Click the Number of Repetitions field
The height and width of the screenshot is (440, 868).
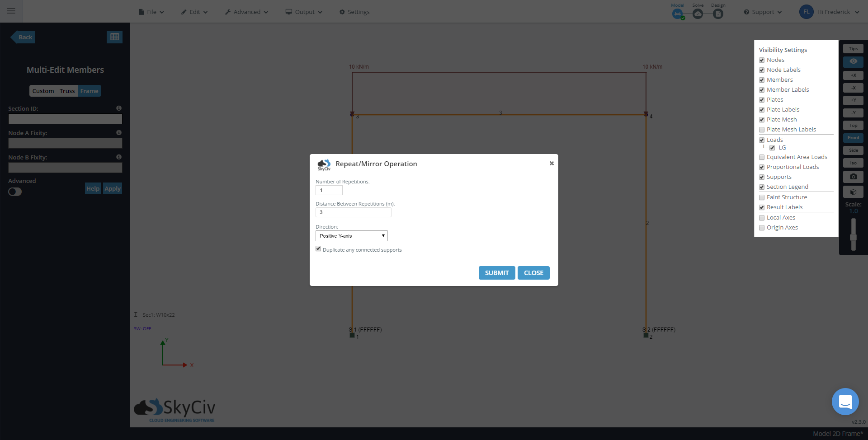pyautogui.click(x=329, y=190)
